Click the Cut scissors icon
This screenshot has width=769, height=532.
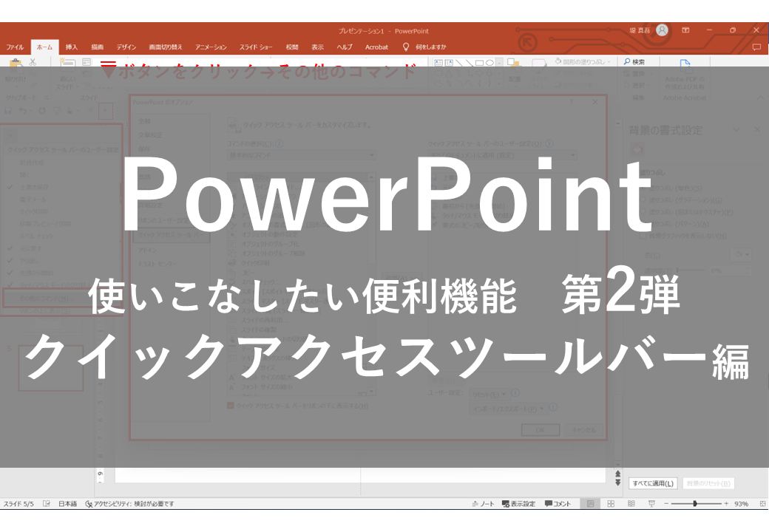point(33,62)
